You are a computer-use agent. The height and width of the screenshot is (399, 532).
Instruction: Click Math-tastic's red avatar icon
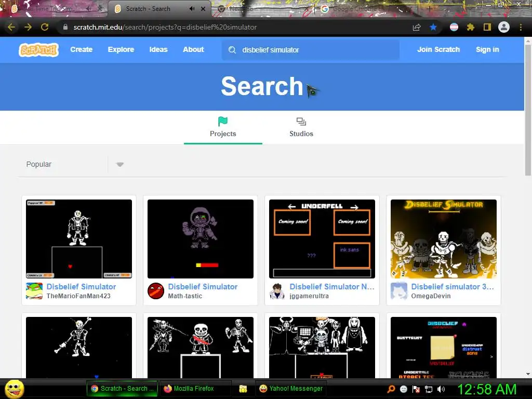click(156, 291)
